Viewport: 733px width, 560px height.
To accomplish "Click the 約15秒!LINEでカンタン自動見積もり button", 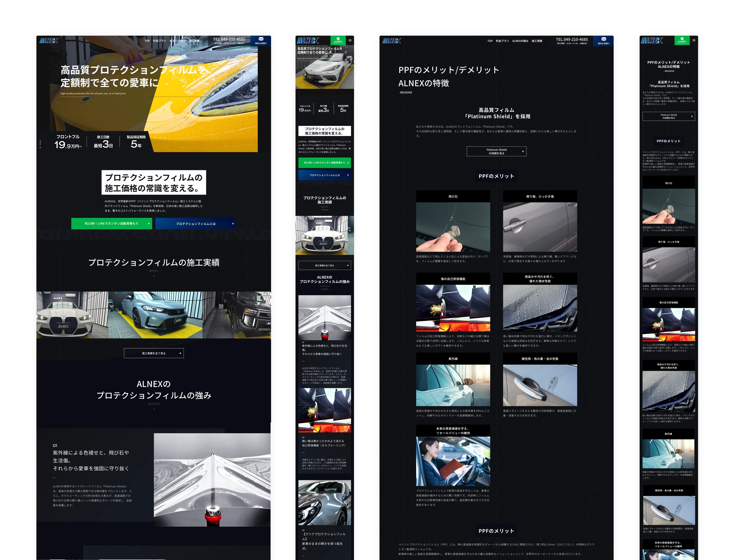I will point(112,224).
